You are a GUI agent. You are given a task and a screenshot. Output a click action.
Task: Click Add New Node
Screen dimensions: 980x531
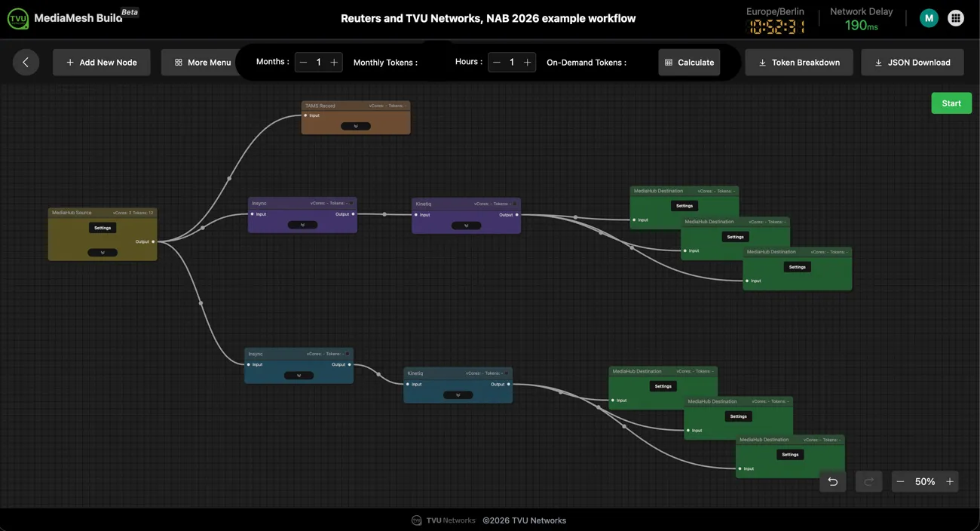click(x=102, y=63)
